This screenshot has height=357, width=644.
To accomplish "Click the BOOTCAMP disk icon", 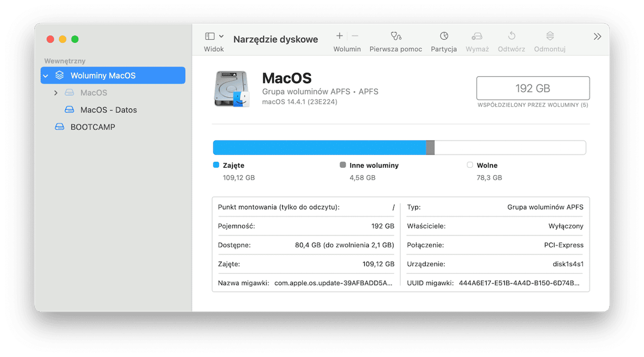I will (60, 127).
